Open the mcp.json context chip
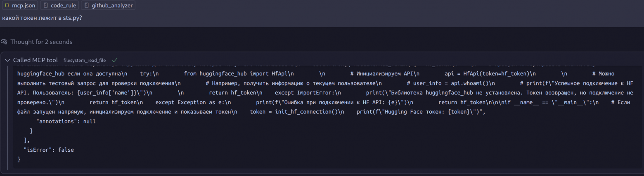The height and width of the screenshot is (176, 644). click(20, 6)
